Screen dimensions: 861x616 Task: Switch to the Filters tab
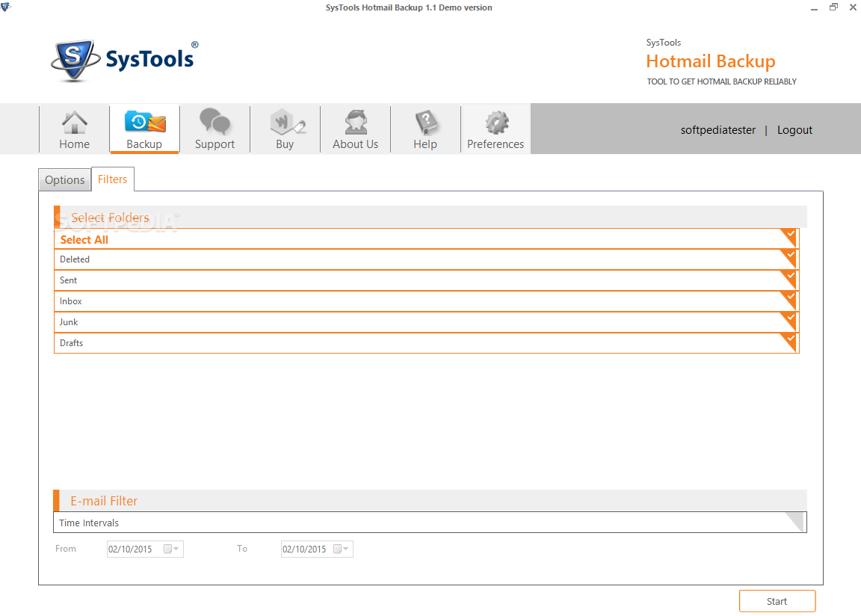pyautogui.click(x=113, y=179)
